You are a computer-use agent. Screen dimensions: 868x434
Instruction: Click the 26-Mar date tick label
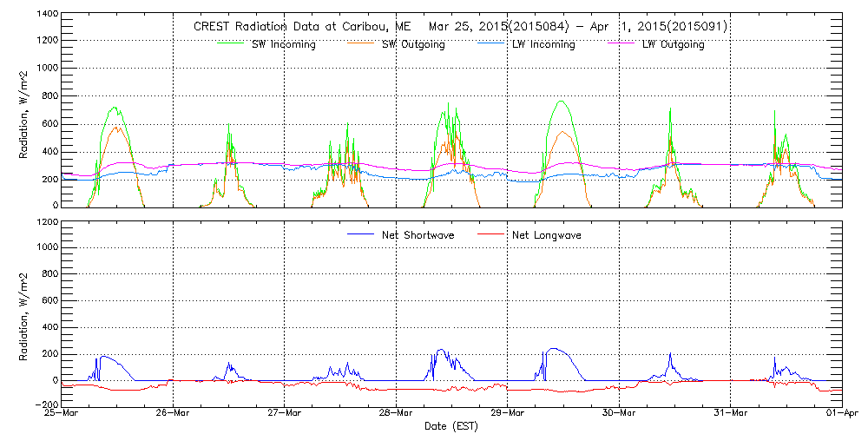pyautogui.click(x=173, y=414)
